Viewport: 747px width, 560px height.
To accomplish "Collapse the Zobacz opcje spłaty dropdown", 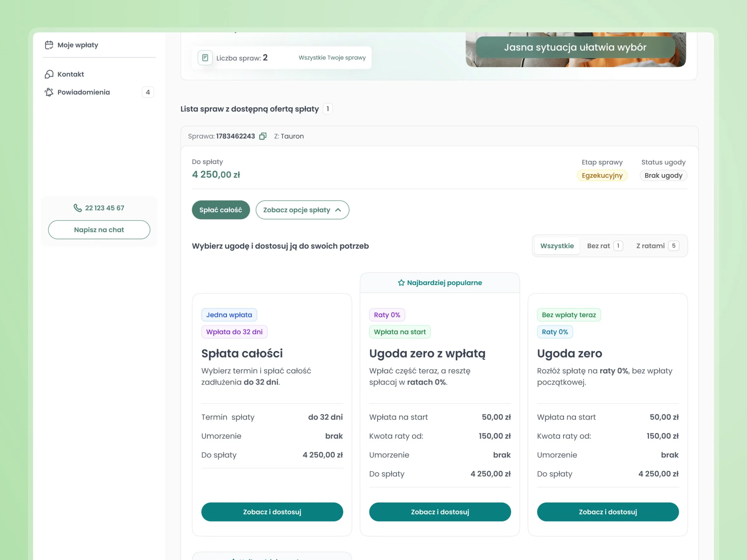I will coord(302,210).
